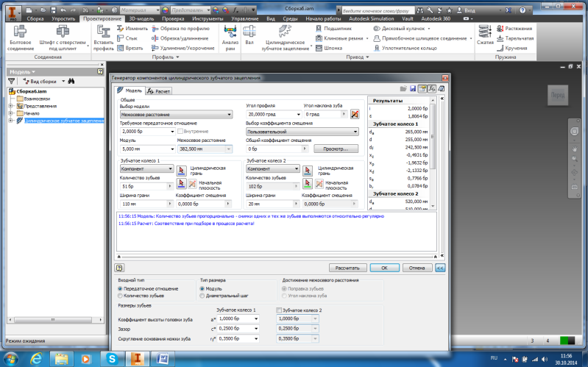The height and width of the screenshot is (367, 588).
Task: Click the OK button
Action: coord(384,268)
